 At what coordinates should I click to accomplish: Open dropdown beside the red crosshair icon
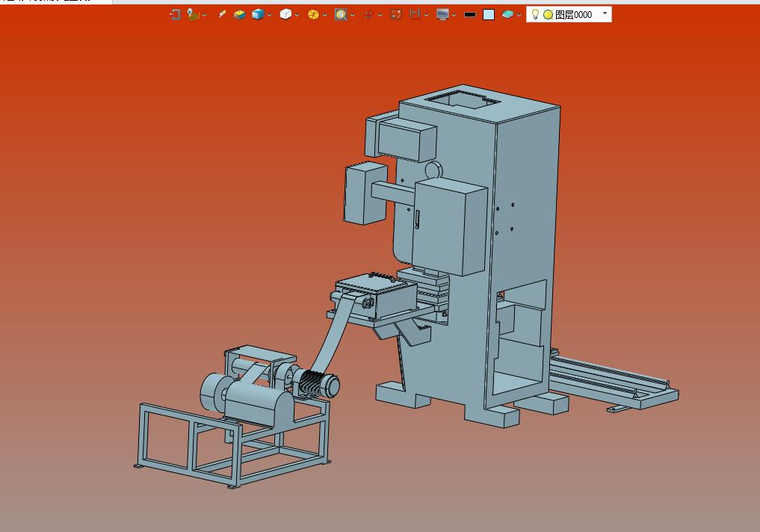click(x=380, y=15)
